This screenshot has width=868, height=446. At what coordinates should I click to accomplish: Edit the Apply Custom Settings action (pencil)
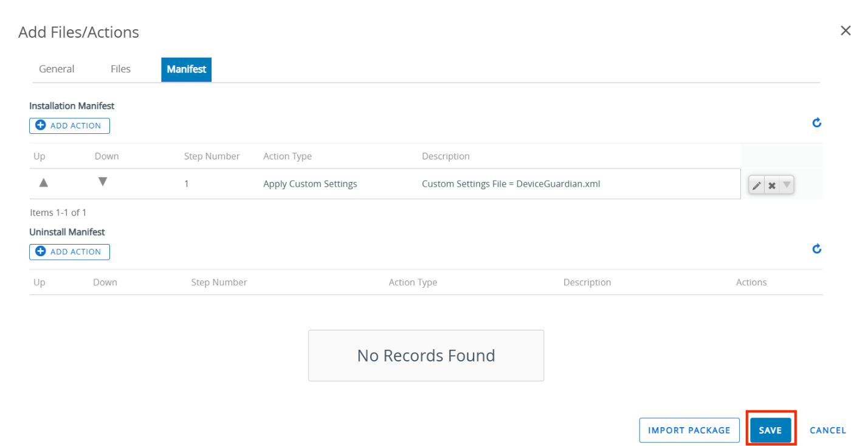[756, 186]
